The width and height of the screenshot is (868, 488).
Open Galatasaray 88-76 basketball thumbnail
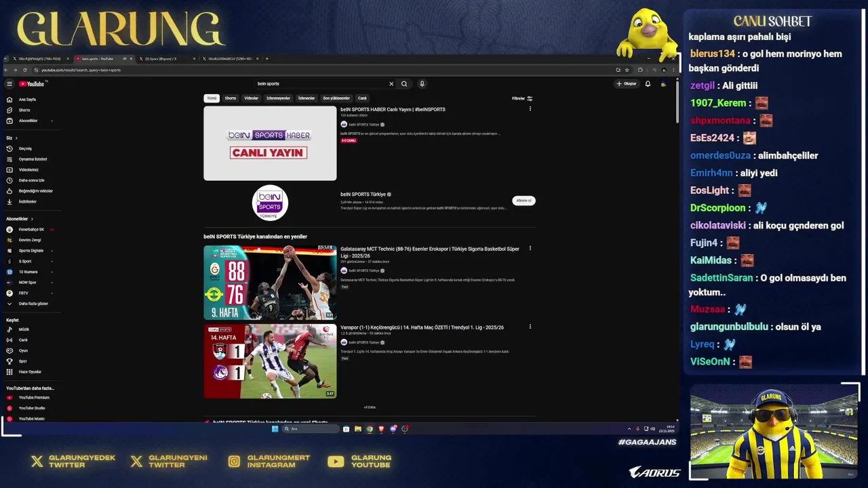coord(270,283)
